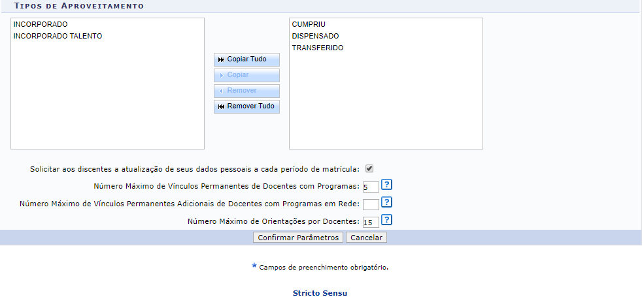Focus the empty network program links field
Viewport: 644px width, 297px height.
pos(370,204)
